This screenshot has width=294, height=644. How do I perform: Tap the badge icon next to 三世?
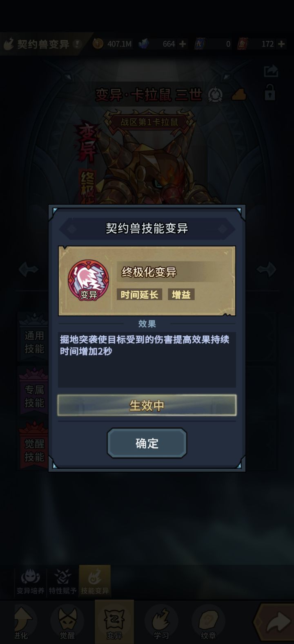215,95
